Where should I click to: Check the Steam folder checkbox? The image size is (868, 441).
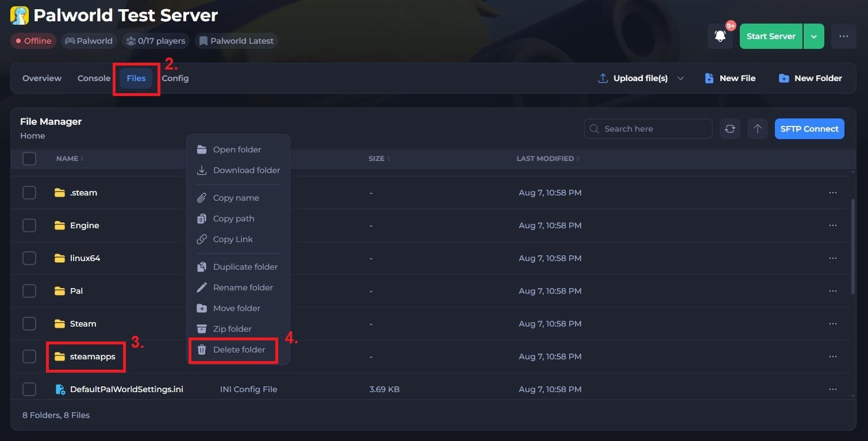[x=29, y=324]
